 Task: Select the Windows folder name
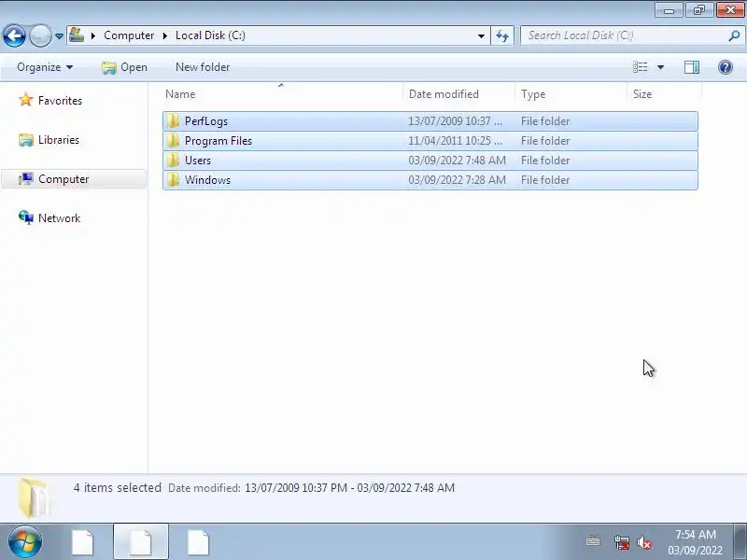coord(207,180)
